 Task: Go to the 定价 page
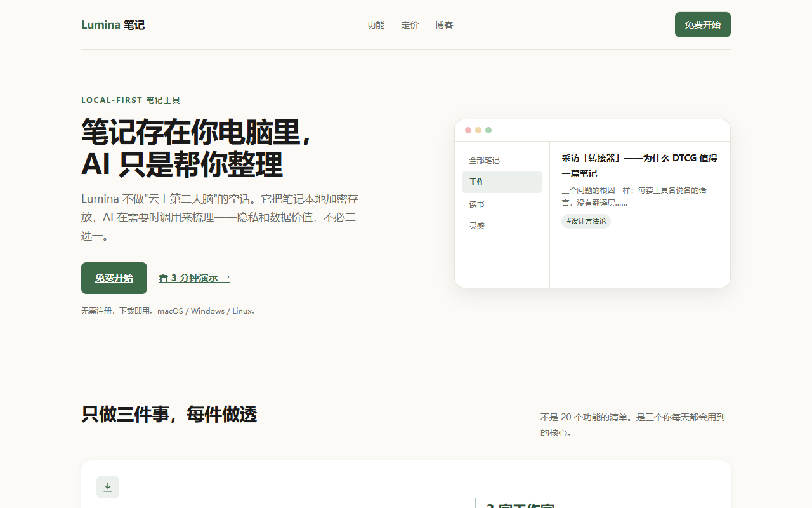[410, 25]
